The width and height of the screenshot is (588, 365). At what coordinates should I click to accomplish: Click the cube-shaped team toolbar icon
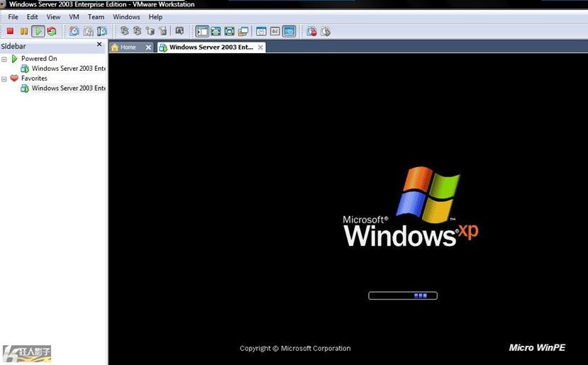point(150,31)
